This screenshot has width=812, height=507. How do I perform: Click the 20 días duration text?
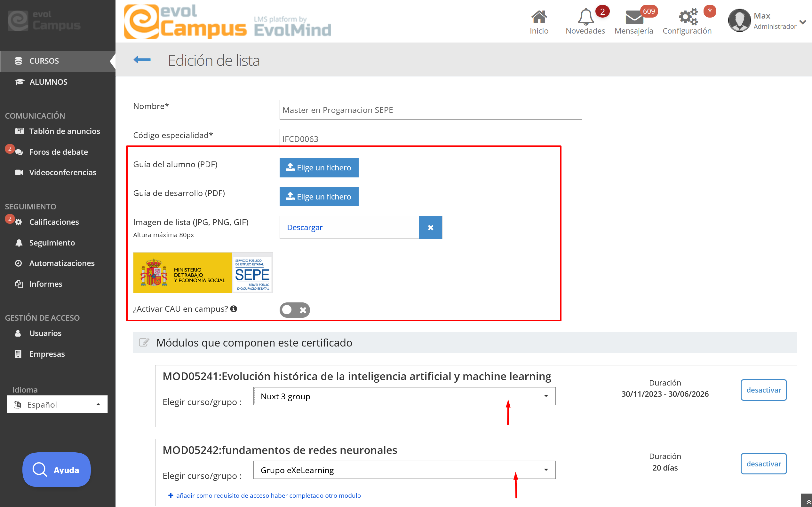click(x=665, y=468)
